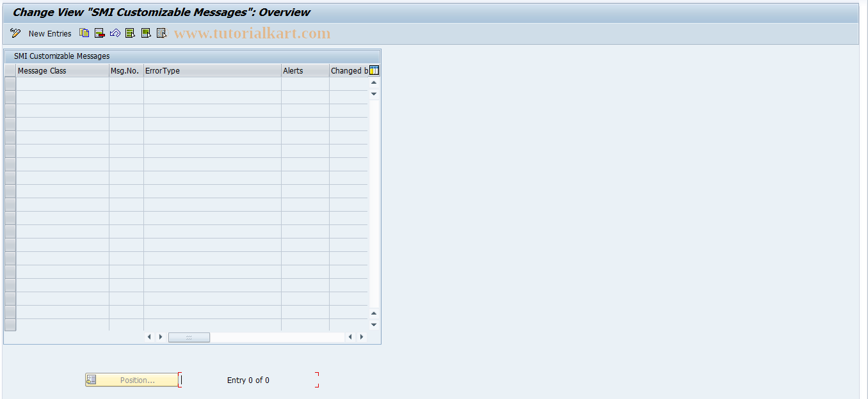Click first row Message Class cell
The width and height of the screenshot is (868, 399).
coord(63,84)
